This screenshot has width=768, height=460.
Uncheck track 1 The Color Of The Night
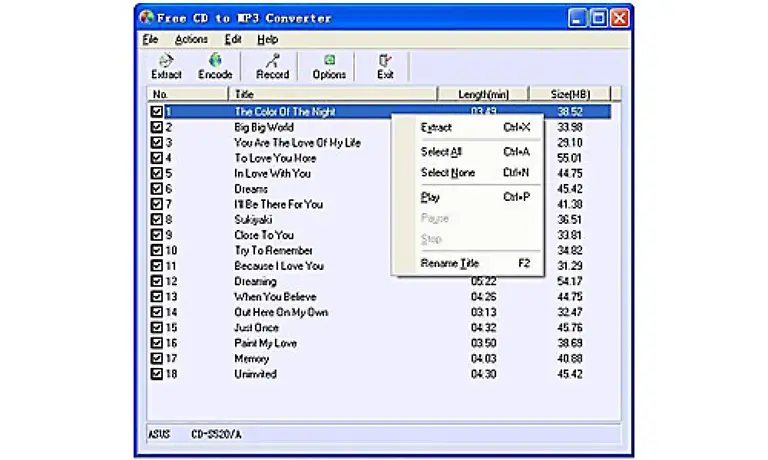157,112
